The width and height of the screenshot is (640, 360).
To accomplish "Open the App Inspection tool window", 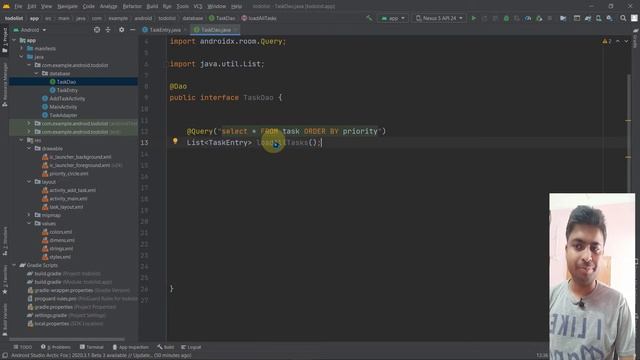I will coord(131,347).
